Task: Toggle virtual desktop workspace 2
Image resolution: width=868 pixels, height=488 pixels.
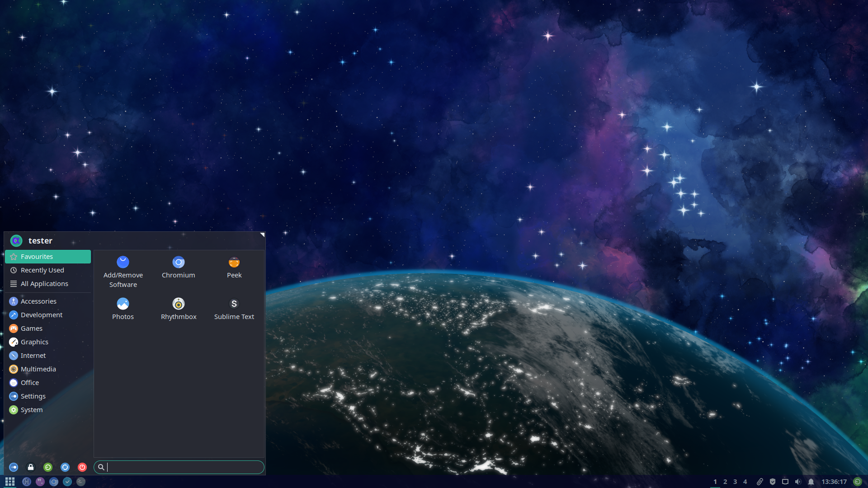Action: tap(725, 481)
